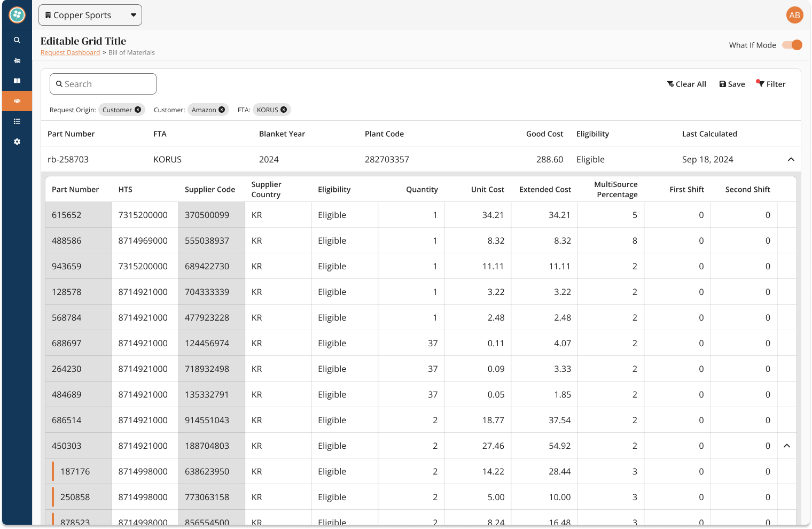Click the clover app logo
The height and width of the screenshot is (529, 812).
pyautogui.click(x=17, y=15)
